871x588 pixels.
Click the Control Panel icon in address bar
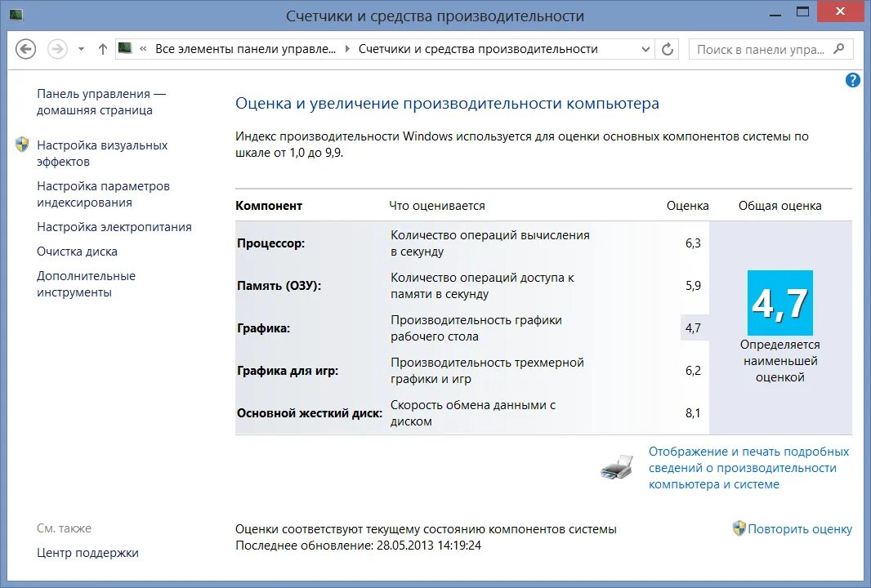125,48
